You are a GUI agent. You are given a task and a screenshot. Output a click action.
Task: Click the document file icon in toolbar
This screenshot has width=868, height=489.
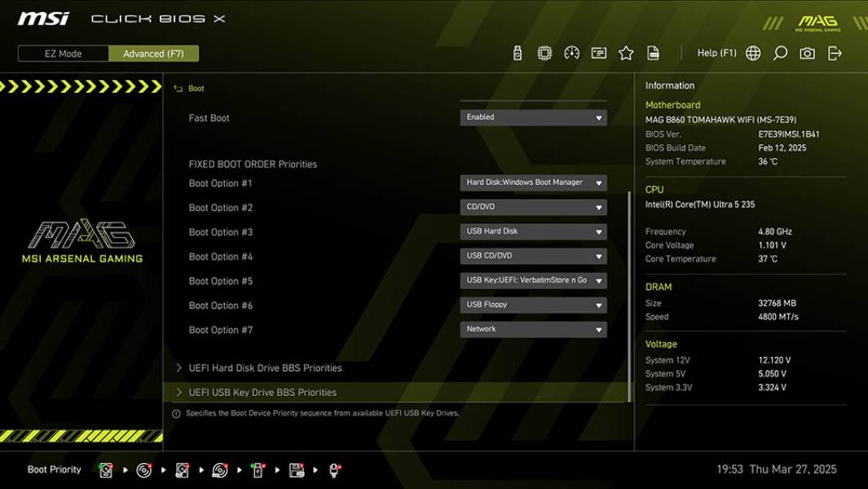(x=653, y=53)
